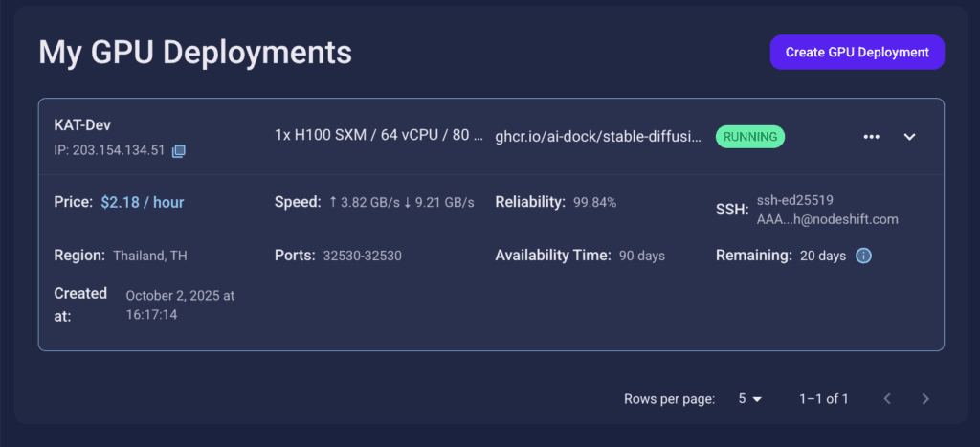Image resolution: width=980 pixels, height=447 pixels.
Task: Open the three-dots more options menu
Action: tap(871, 137)
